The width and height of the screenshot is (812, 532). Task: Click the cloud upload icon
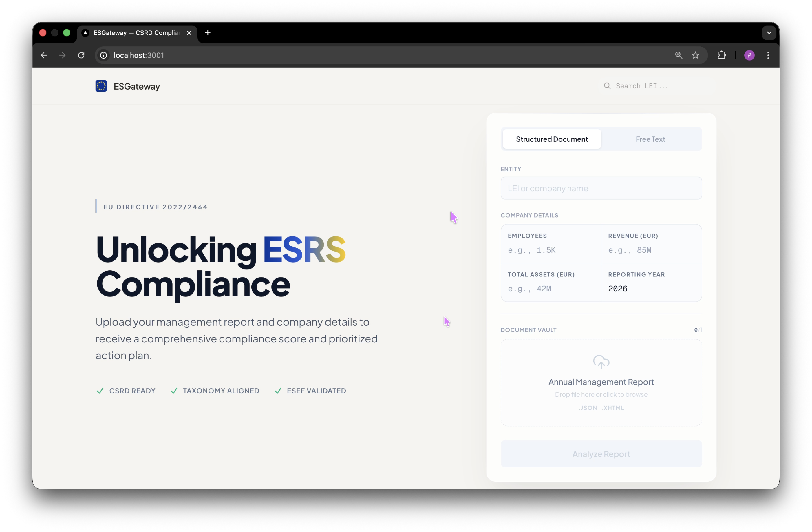click(601, 362)
